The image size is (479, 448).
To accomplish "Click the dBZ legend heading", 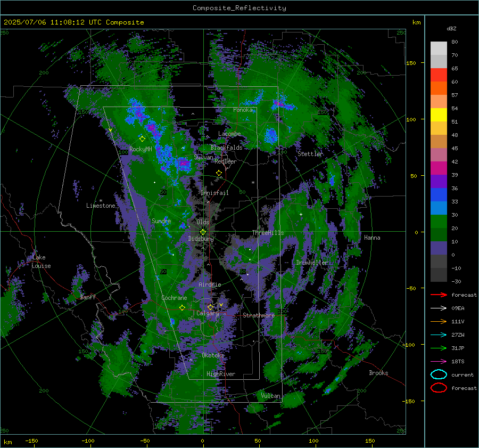I will click(451, 28).
